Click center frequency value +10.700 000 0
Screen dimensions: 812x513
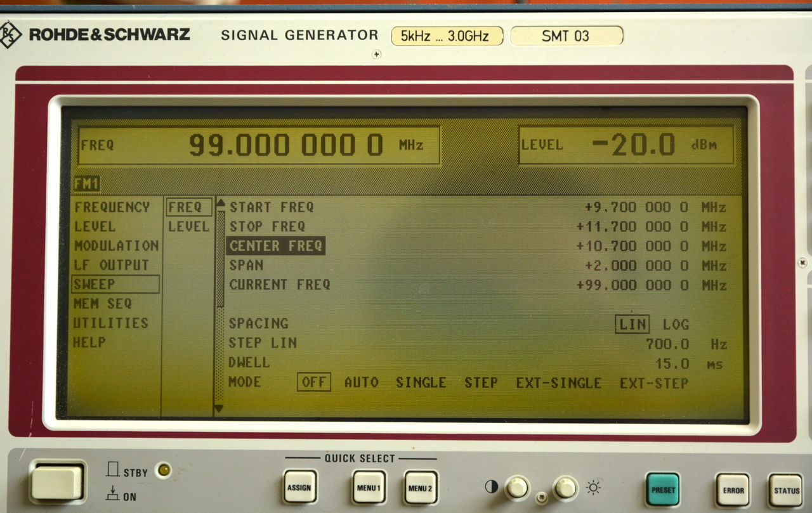[632, 246]
